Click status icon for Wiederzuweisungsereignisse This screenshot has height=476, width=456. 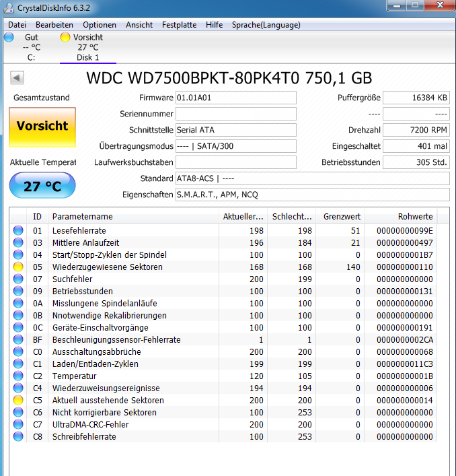tap(18, 388)
